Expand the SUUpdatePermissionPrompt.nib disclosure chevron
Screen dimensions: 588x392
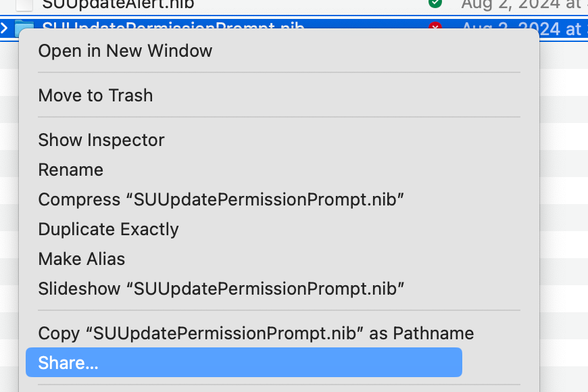point(5,28)
